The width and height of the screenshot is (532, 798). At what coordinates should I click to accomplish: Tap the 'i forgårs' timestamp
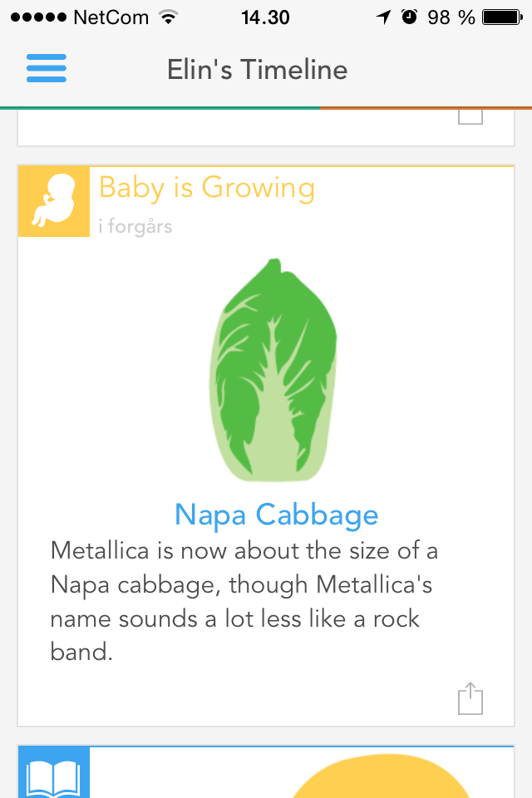pyautogui.click(x=135, y=225)
